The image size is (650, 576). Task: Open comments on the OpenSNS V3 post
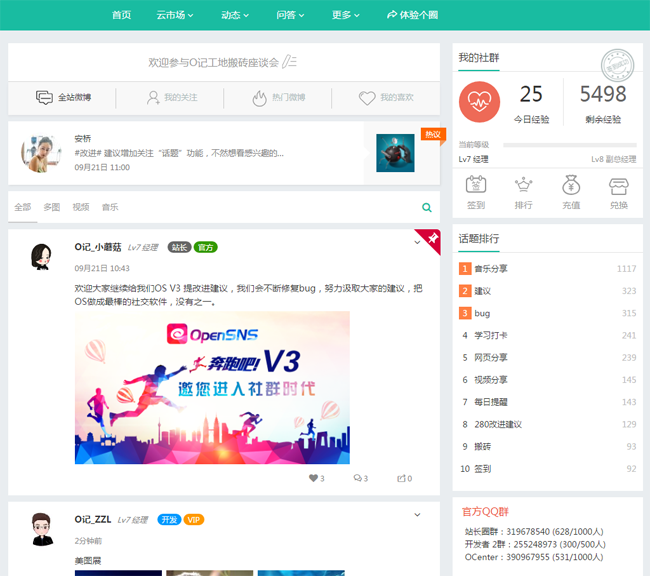click(x=357, y=478)
